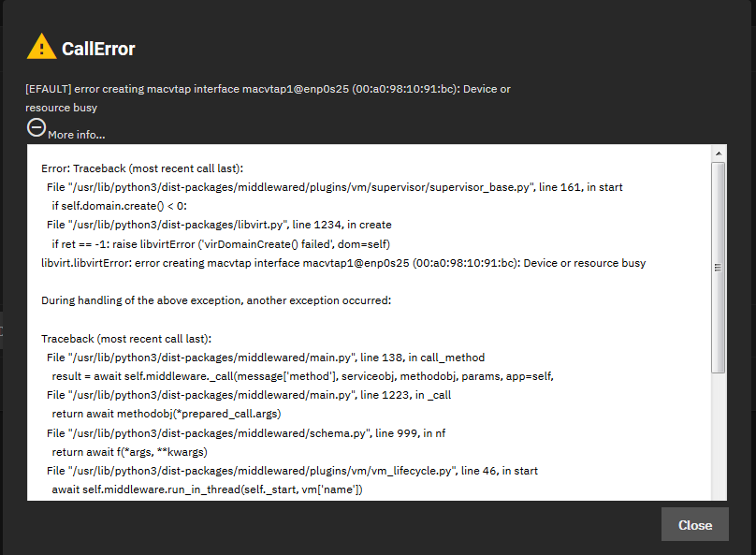This screenshot has width=756, height=555.
Task: Click "During handling of the above exception" line
Action: (215, 300)
